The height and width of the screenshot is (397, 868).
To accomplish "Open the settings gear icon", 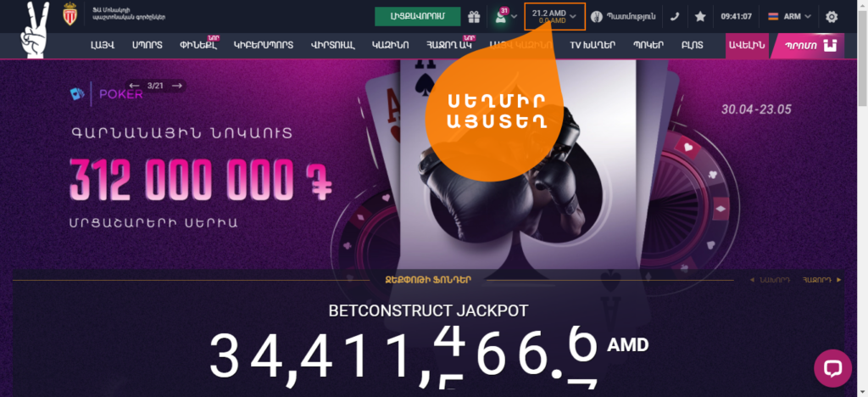I will point(832,17).
